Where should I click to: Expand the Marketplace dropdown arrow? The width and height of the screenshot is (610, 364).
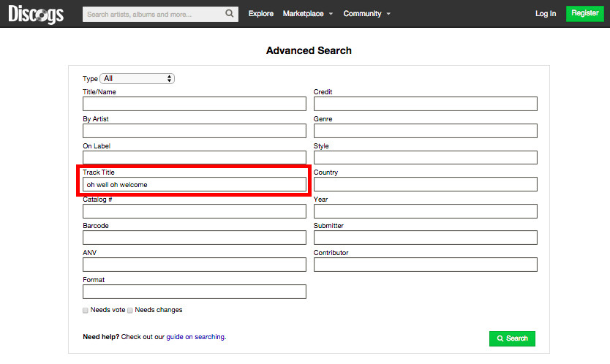pos(331,14)
